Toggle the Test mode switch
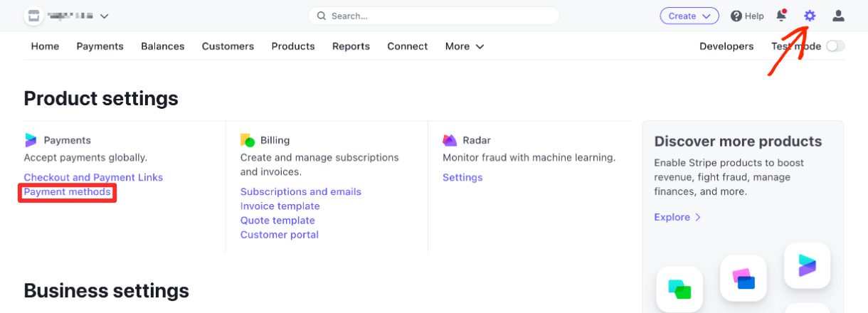 pyautogui.click(x=835, y=46)
